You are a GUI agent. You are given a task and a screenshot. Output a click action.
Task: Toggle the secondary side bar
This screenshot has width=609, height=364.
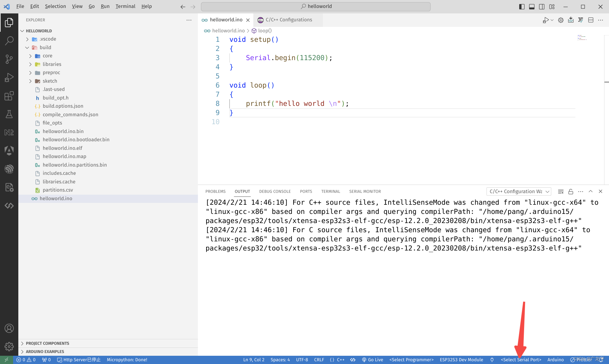point(541,6)
